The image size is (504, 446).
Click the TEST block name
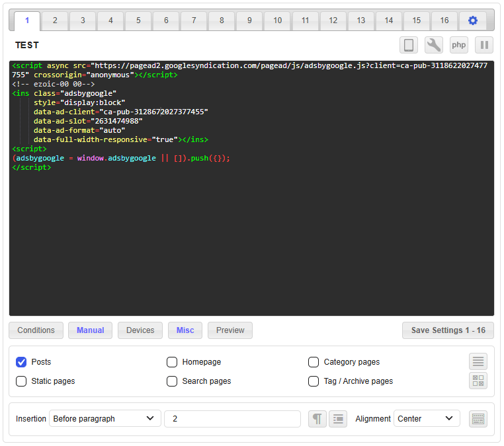pos(27,46)
